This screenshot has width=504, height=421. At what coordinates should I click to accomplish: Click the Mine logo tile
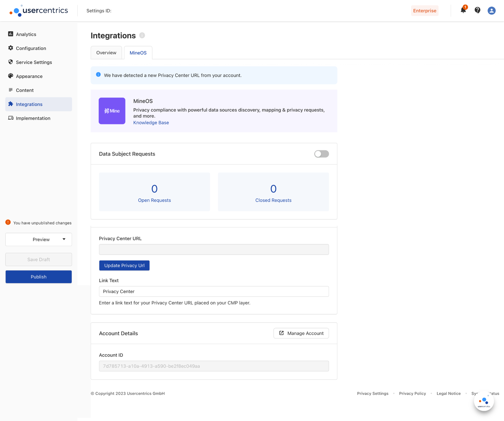[112, 111]
